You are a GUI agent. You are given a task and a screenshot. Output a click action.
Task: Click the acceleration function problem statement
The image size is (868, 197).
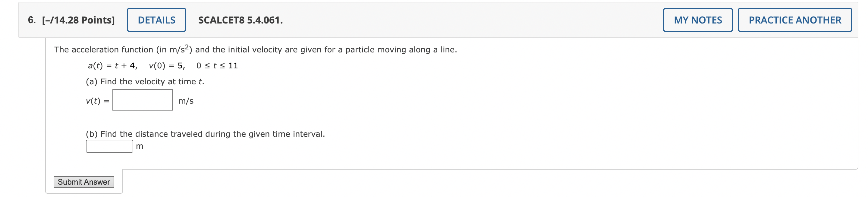tap(255, 49)
